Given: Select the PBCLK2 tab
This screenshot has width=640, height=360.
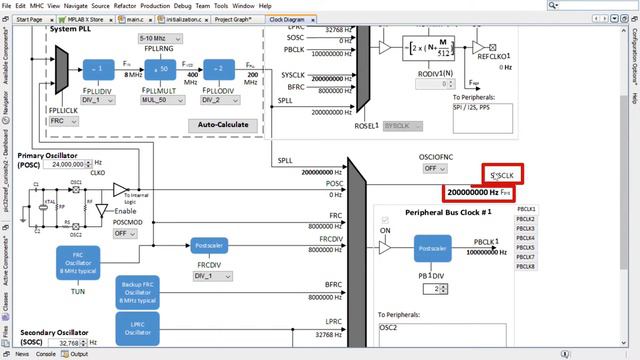Looking at the screenshot, I should click(x=525, y=219).
